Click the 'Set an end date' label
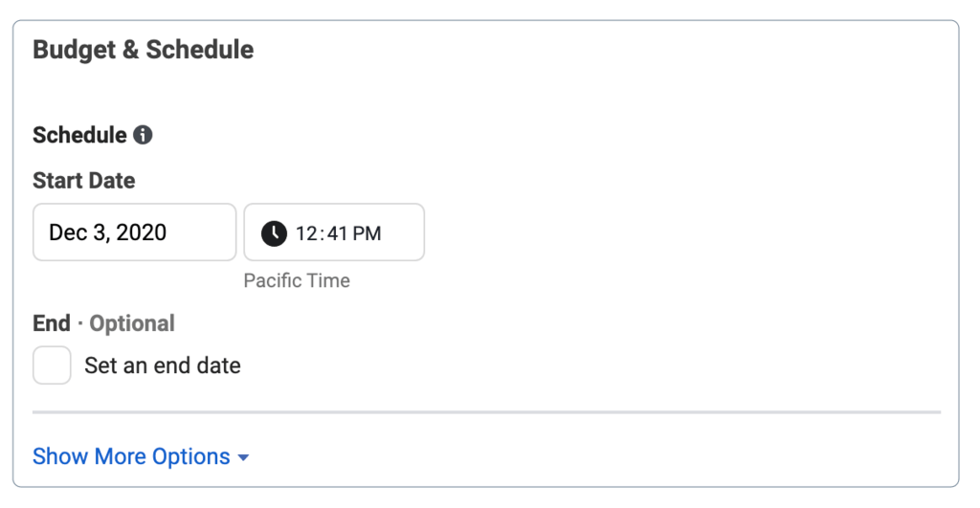 click(163, 365)
